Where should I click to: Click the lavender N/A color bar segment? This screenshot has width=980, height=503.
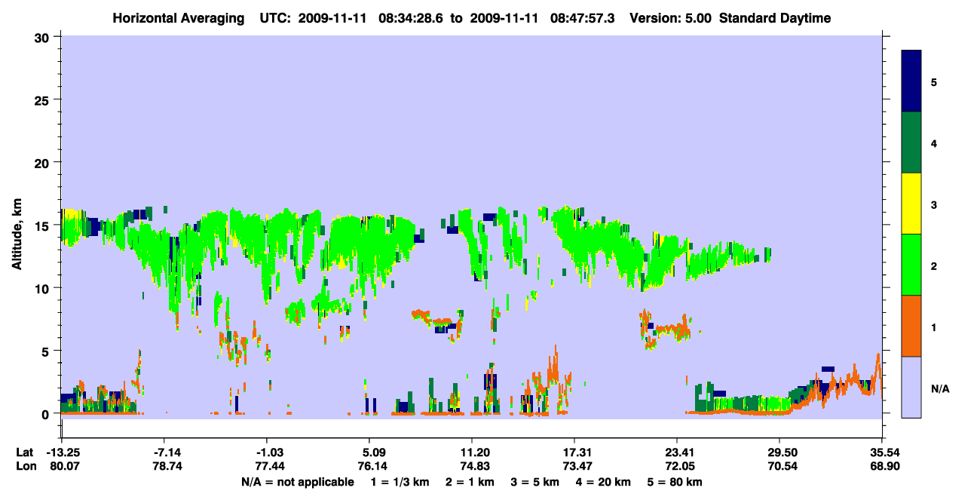click(911, 387)
